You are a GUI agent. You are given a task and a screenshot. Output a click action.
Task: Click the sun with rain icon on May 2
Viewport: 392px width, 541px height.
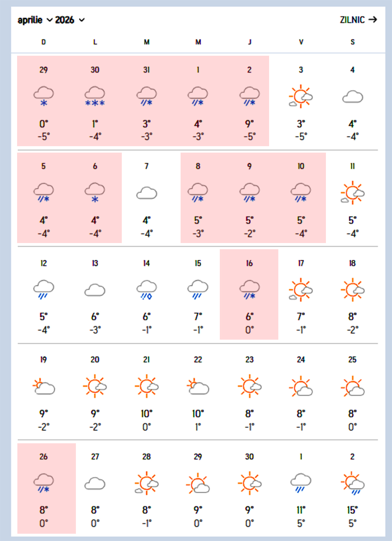pos(353,483)
